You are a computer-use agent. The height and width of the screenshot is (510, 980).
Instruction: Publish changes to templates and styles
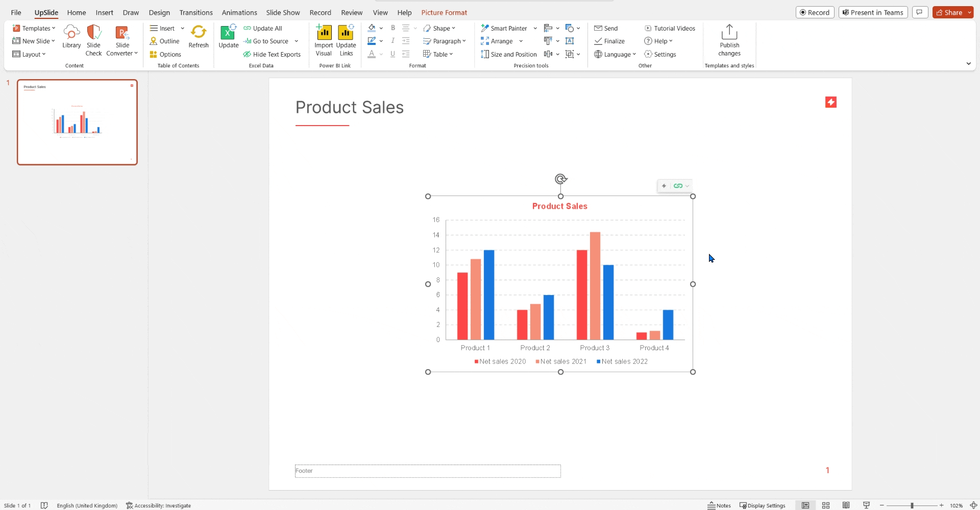pyautogui.click(x=729, y=41)
